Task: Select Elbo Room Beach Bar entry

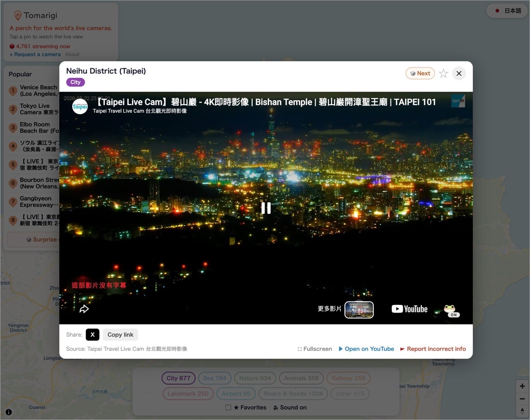Action: pyautogui.click(x=34, y=128)
